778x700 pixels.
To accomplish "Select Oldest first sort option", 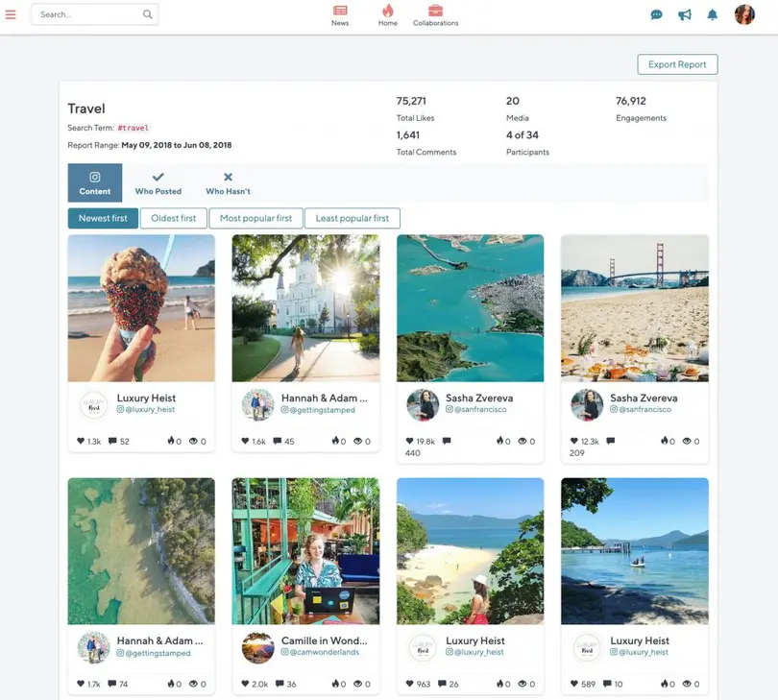I will pos(173,219).
